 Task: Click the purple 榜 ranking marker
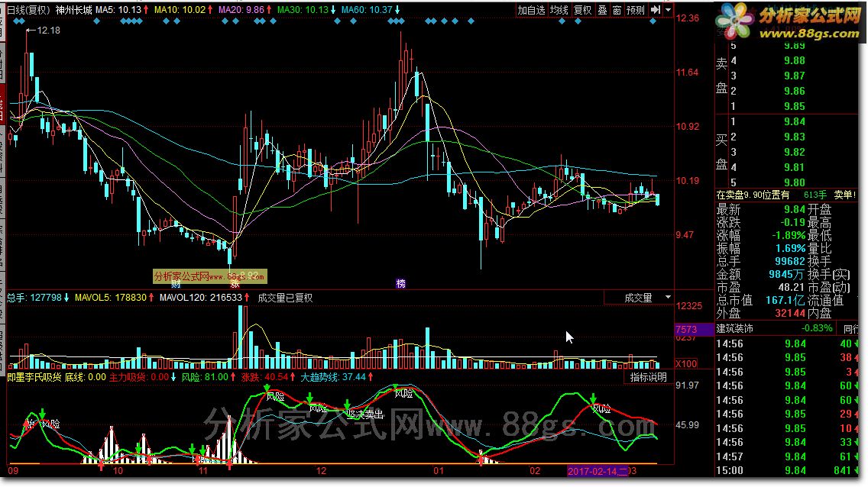click(x=401, y=284)
